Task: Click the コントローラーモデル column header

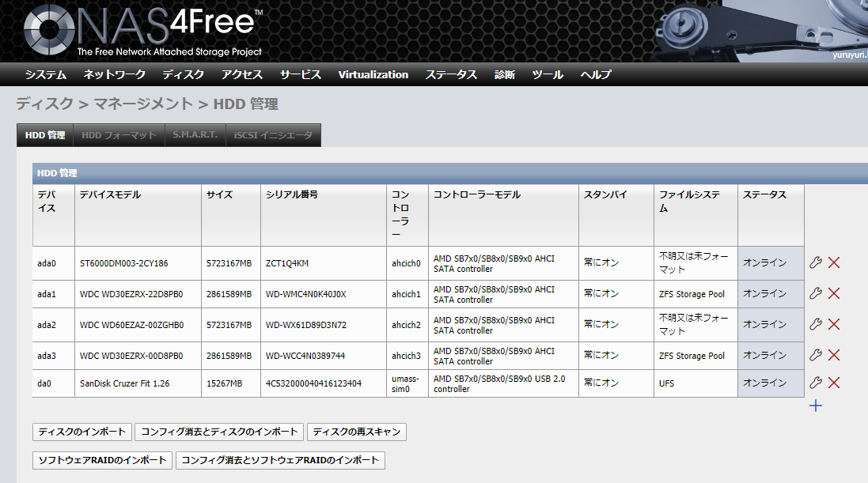Action: pyautogui.click(x=504, y=215)
